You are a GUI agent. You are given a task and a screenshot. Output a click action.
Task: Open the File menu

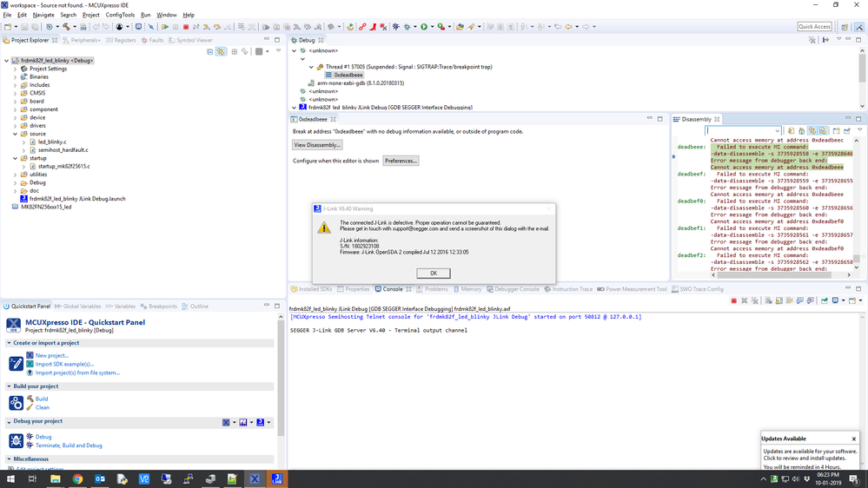7,15
